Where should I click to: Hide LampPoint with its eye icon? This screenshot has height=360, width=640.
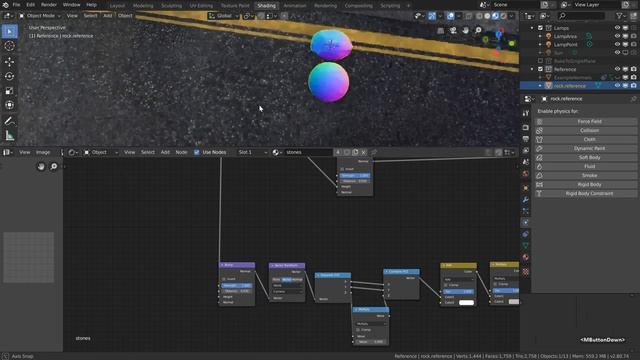tap(617, 44)
